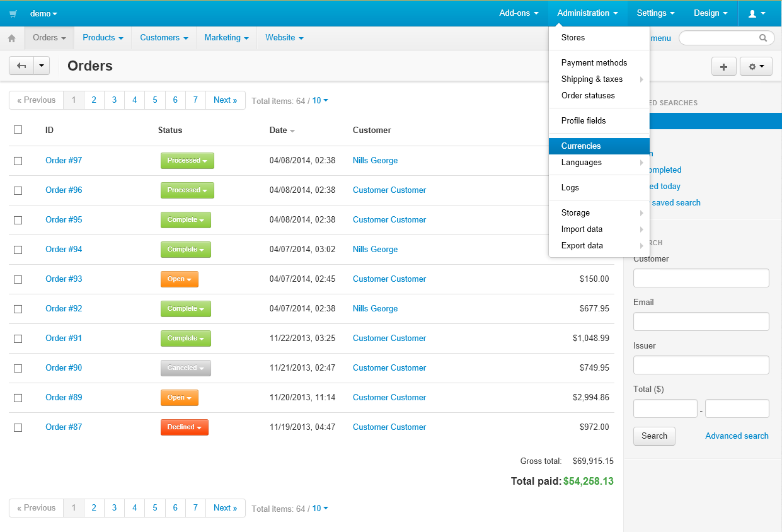The height and width of the screenshot is (532, 782).
Task: Expand Storage submenu arrow
Action: tap(641, 213)
